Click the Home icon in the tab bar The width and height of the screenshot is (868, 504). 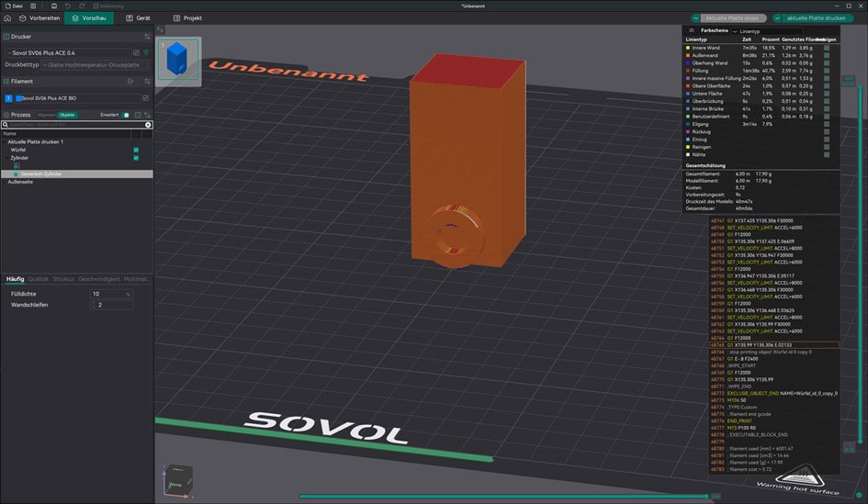tap(8, 17)
